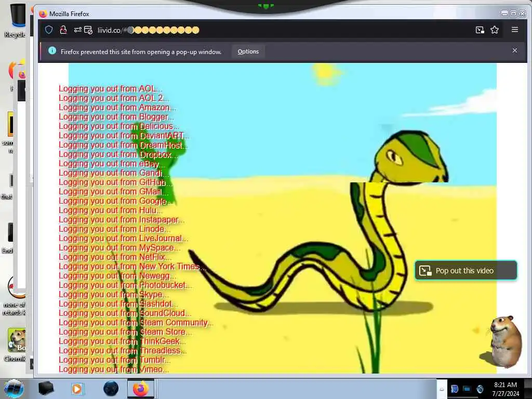Click text "Logging you out from LiveJournal..."
This screenshot has width=532, height=399.
123,238
